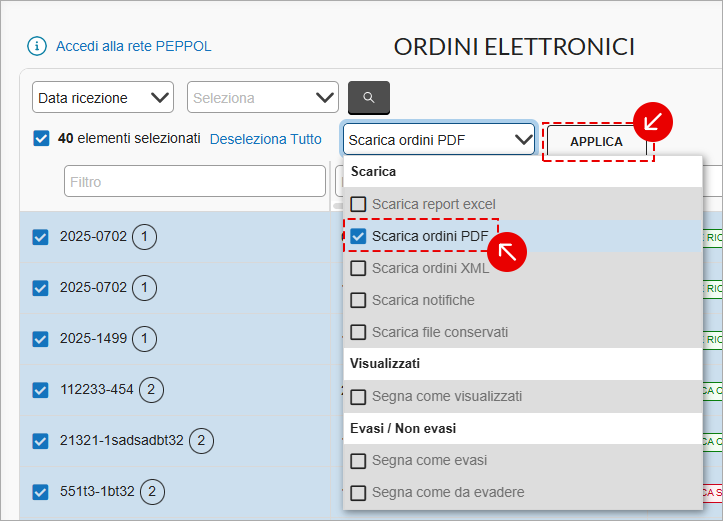
Task: Click into the Filtro input field
Action: pos(195,181)
